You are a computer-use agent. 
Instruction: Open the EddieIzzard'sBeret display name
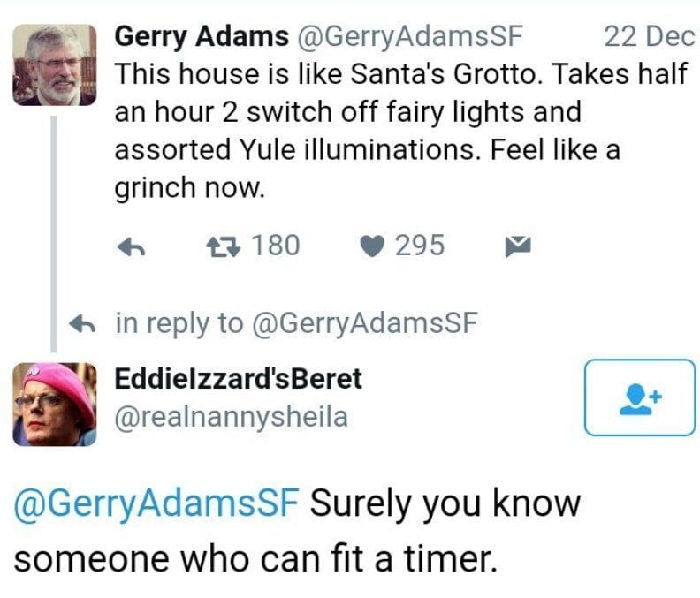click(239, 379)
